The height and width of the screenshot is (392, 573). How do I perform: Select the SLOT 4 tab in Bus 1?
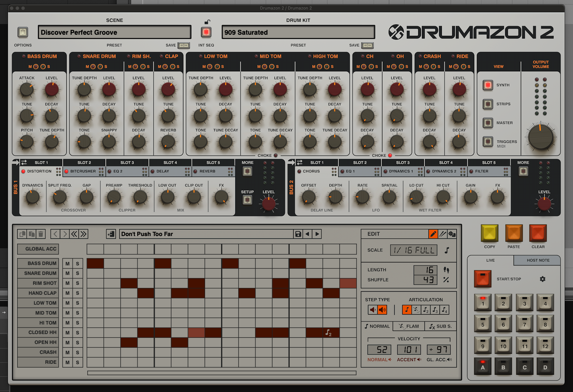click(170, 162)
